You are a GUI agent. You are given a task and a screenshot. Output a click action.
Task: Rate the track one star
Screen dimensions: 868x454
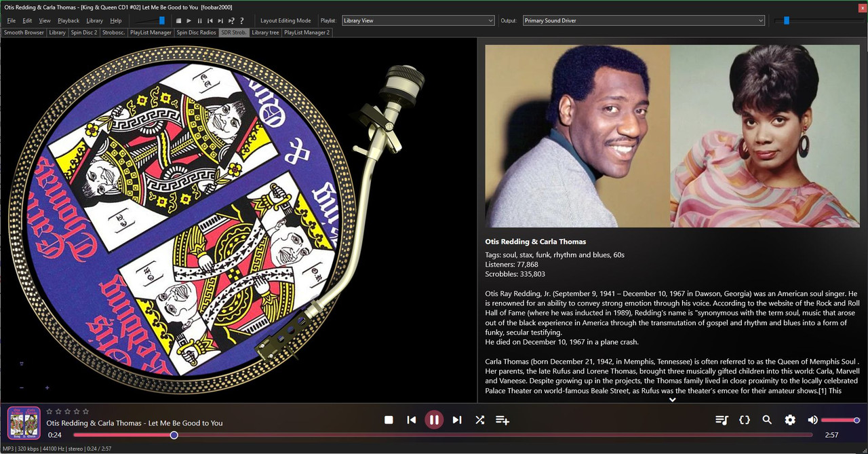50,411
